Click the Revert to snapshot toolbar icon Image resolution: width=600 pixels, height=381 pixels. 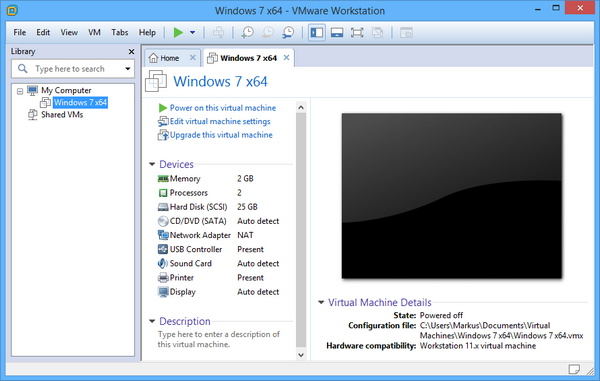point(267,33)
